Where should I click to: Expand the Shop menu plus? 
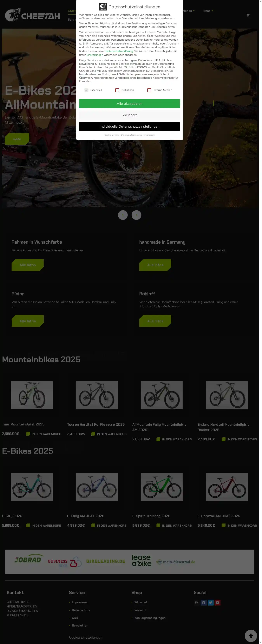213,10
